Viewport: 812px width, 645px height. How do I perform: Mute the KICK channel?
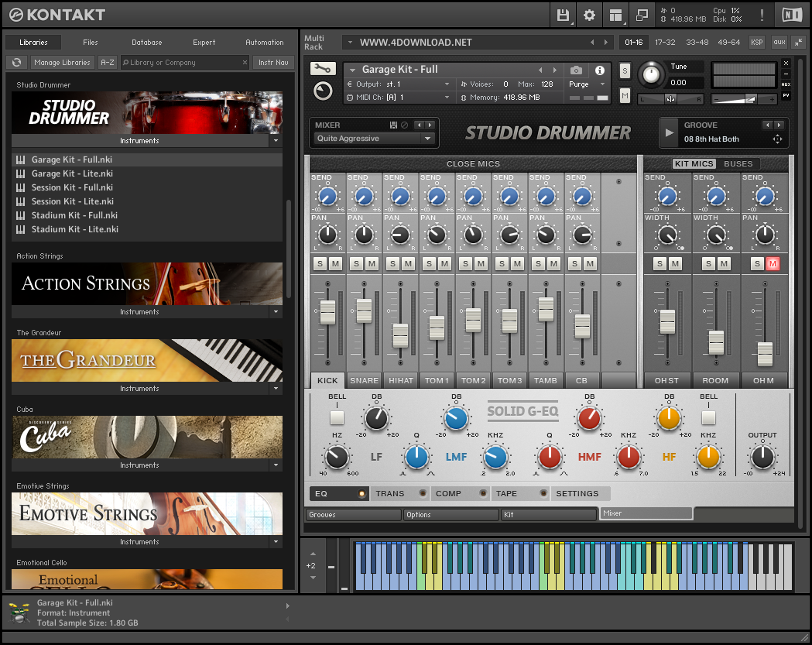coord(336,264)
